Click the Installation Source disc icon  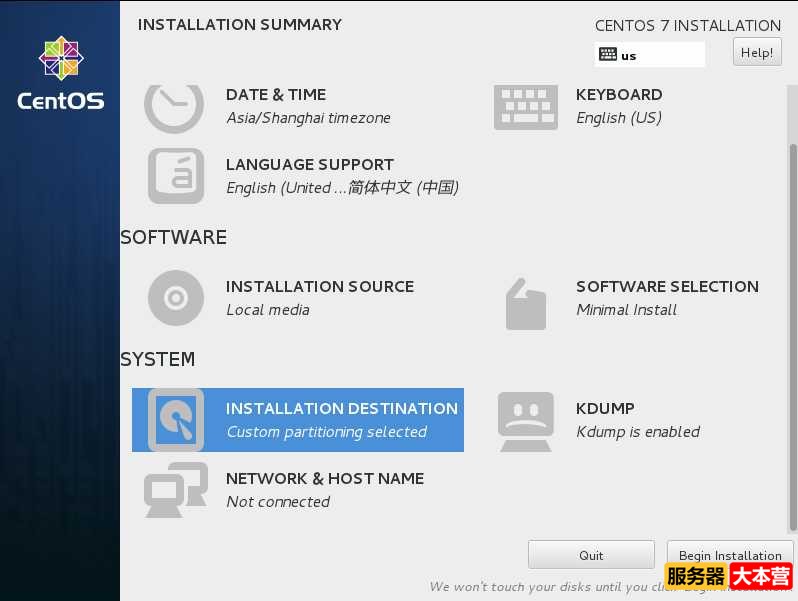coord(176,298)
